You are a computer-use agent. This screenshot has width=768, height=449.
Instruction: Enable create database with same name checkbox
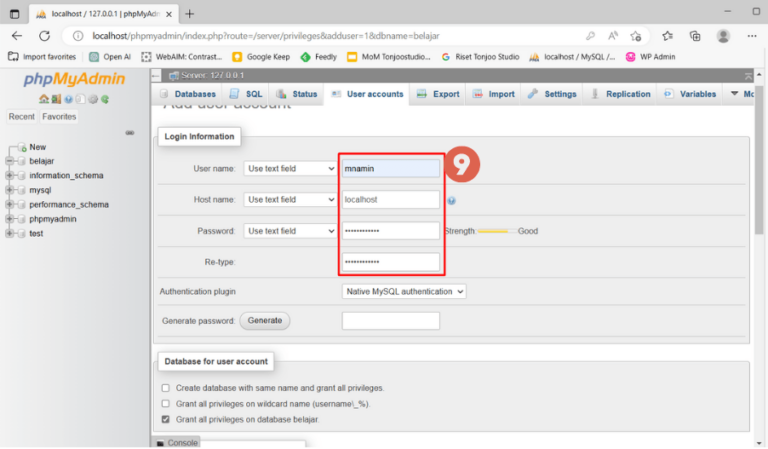[166, 388]
